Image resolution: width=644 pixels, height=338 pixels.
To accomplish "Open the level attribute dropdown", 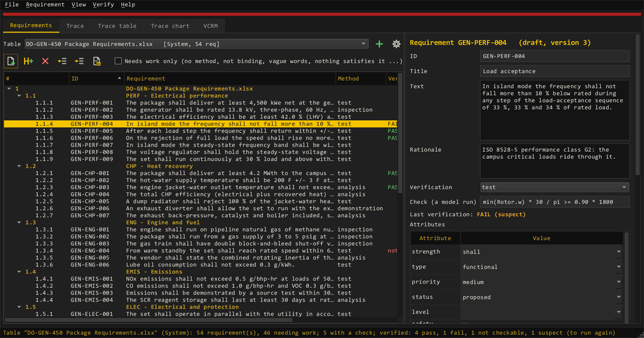I will tap(541, 312).
